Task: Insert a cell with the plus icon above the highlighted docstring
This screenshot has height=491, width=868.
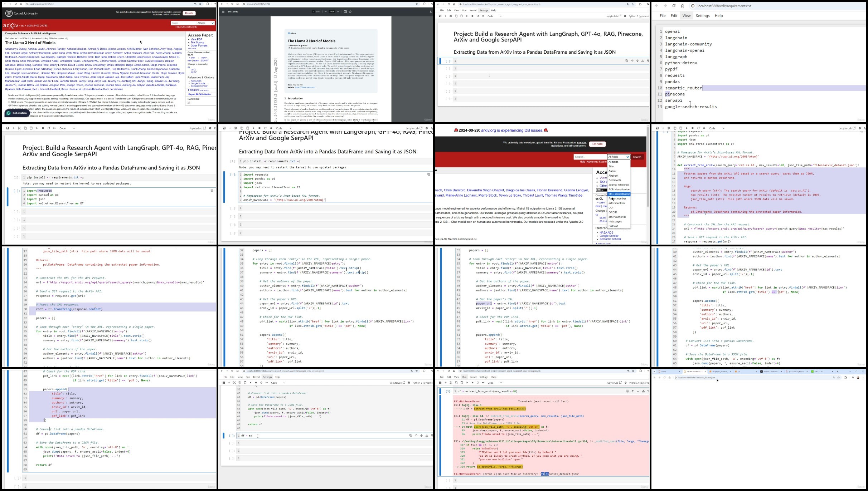Action: click(x=663, y=128)
